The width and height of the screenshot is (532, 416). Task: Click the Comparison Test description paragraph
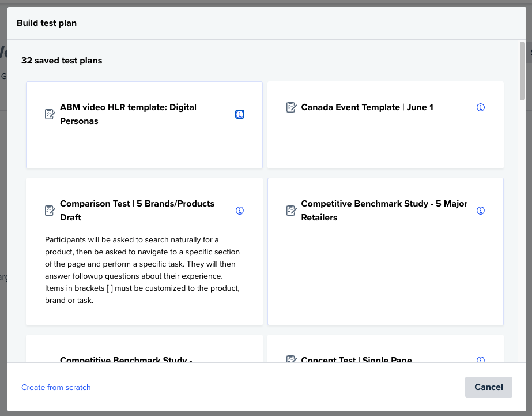tap(142, 270)
